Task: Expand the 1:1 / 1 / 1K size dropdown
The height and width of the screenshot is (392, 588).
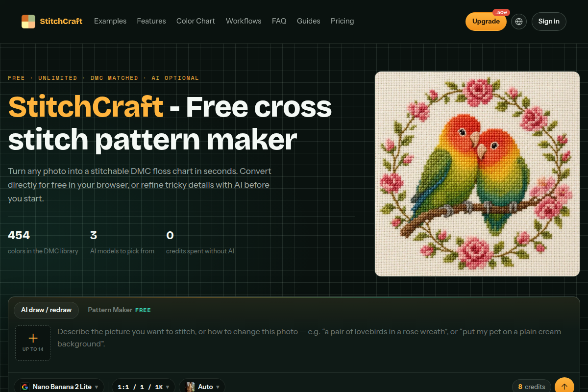Action: coord(144,387)
